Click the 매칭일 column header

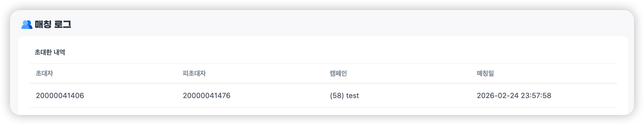click(x=485, y=74)
